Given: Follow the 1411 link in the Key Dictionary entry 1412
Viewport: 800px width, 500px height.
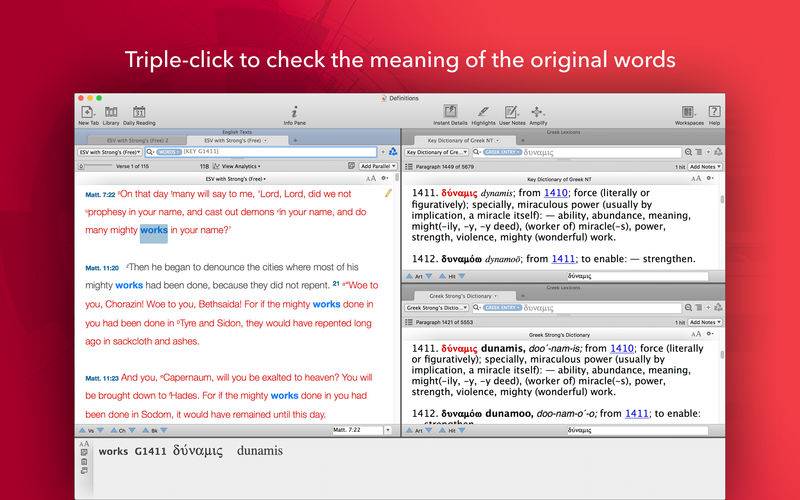Looking at the screenshot, I should pyautogui.click(x=563, y=259).
